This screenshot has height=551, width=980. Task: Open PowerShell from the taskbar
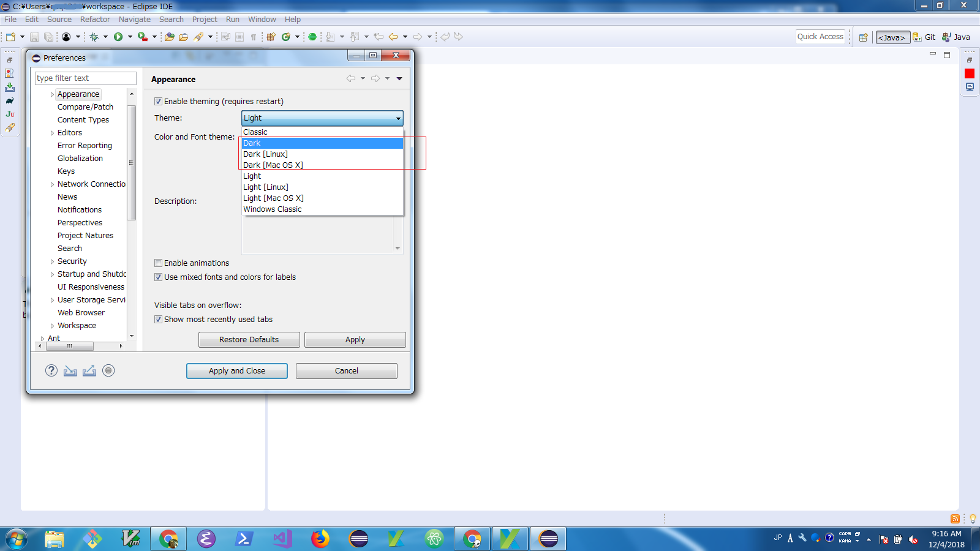(244, 539)
